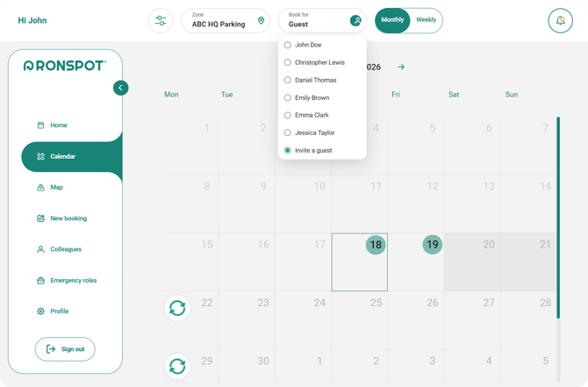Click the Sat column header
Screen dimensions: 588x387
tap(454, 95)
